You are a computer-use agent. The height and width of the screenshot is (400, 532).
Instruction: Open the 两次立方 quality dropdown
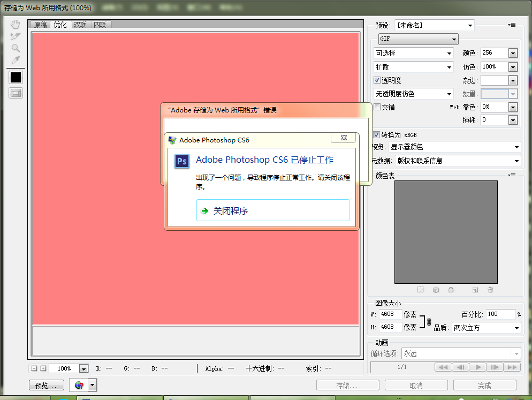pyautogui.click(x=486, y=328)
